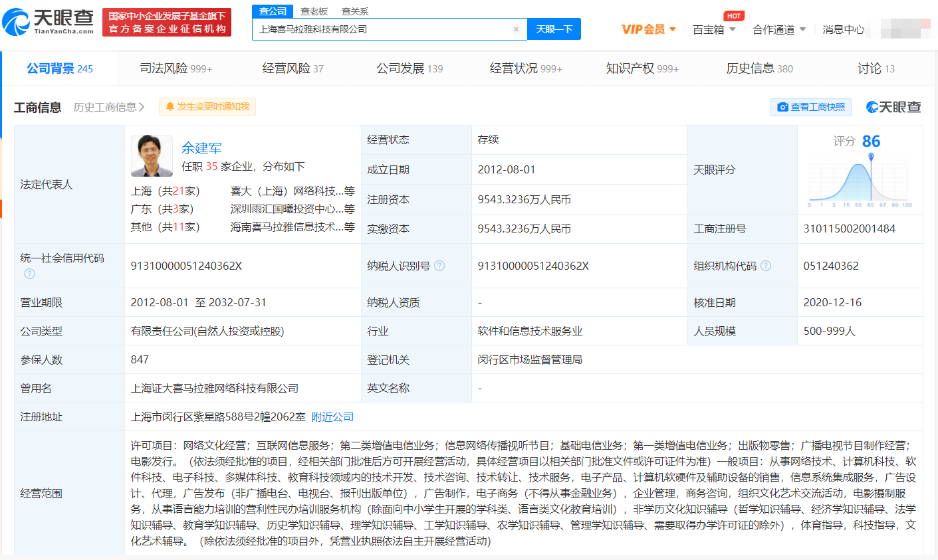The height and width of the screenshot is (560, 938).
Task: Open the legal representative 余建军's photo
Action: click(152, 156)
